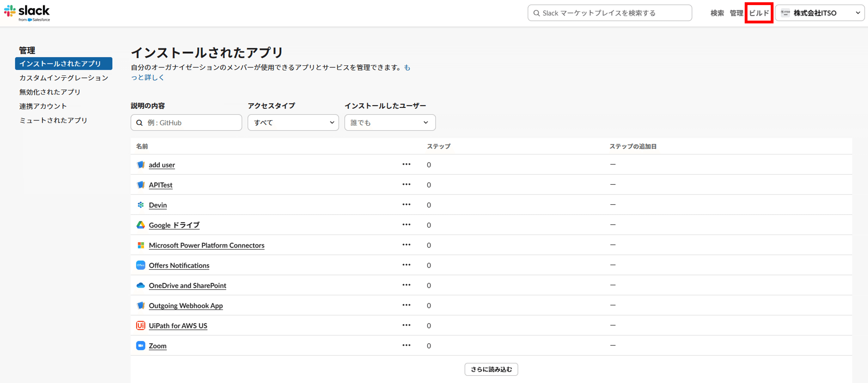This screenshot has height=383, width=868.
Task: Click the Google ドライブ app icon
Action: [x=141, y=225]
